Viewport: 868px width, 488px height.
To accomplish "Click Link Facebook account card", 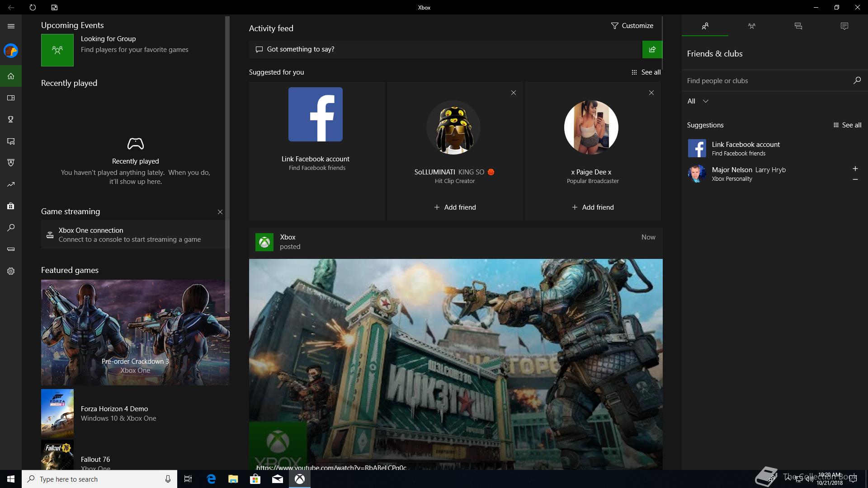I will 316,151.
